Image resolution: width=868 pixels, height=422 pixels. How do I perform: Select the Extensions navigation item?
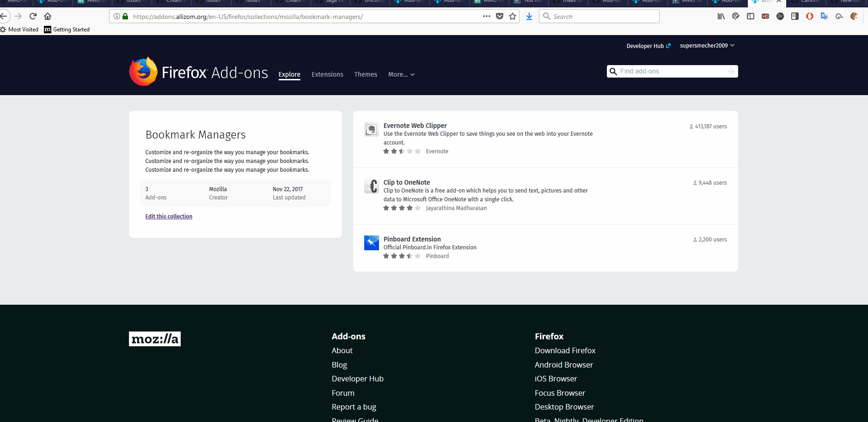(x=327, y=74)
